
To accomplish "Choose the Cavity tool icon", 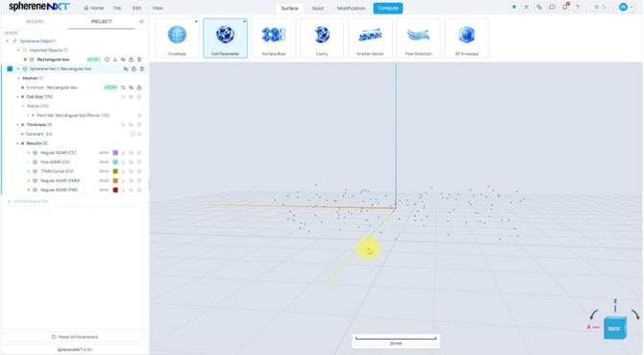I will click(322, 38).
